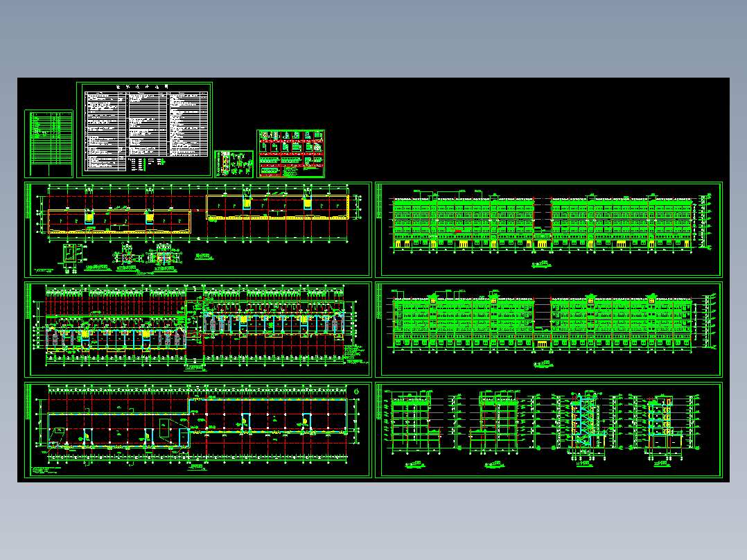Select the ground floor plan with north arrow

click(x=198, y=430)
